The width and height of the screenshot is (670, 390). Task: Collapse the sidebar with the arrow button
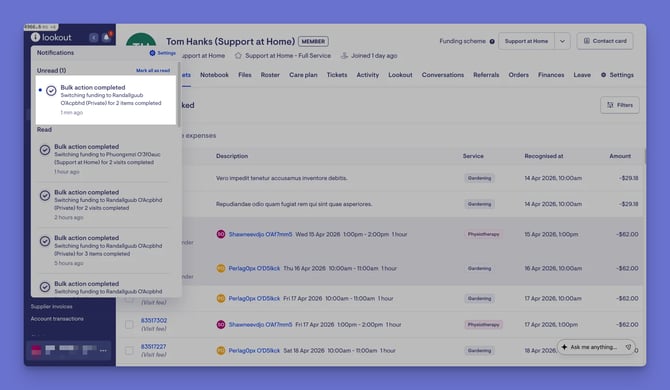tap(94, 38)
